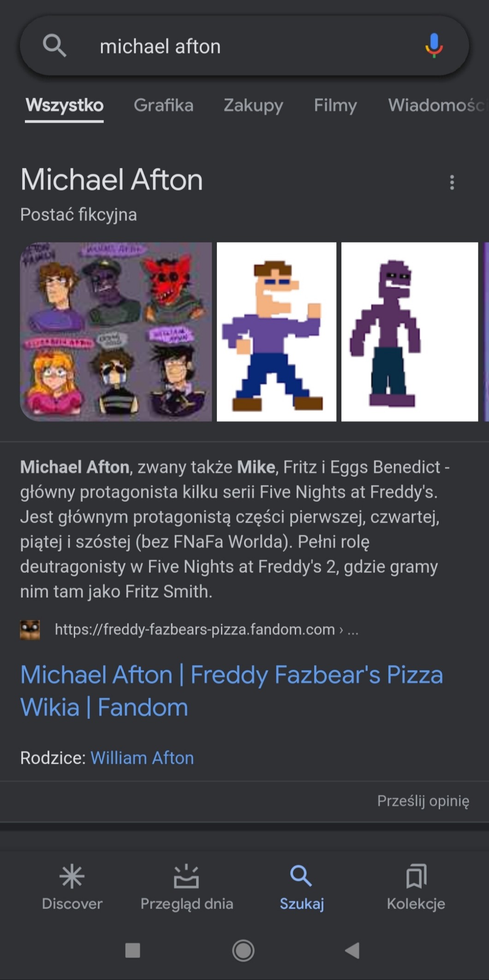Open the Kolekcje bookmarks icon

point(416,876)
